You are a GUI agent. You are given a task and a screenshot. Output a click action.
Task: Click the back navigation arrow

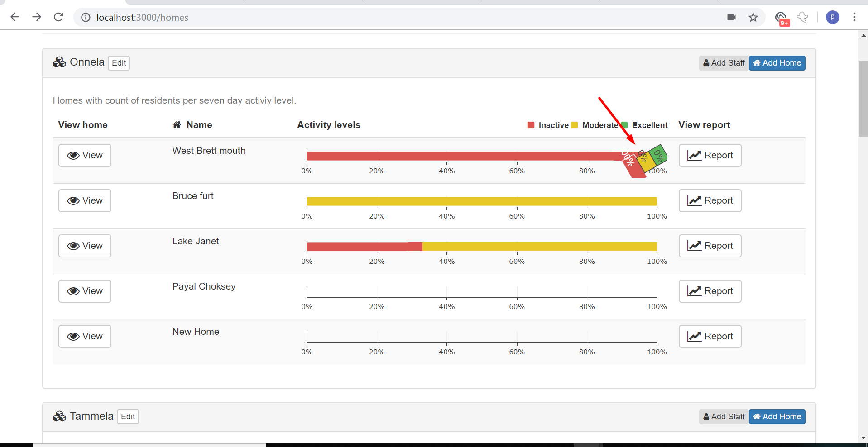coord(15,17)
